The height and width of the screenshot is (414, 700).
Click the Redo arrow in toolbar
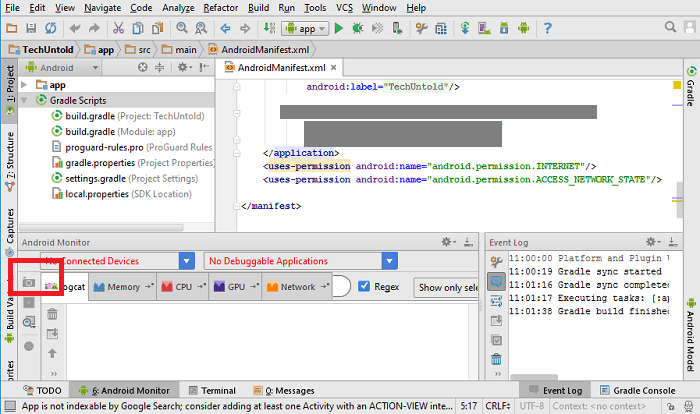tap(94, 29)
